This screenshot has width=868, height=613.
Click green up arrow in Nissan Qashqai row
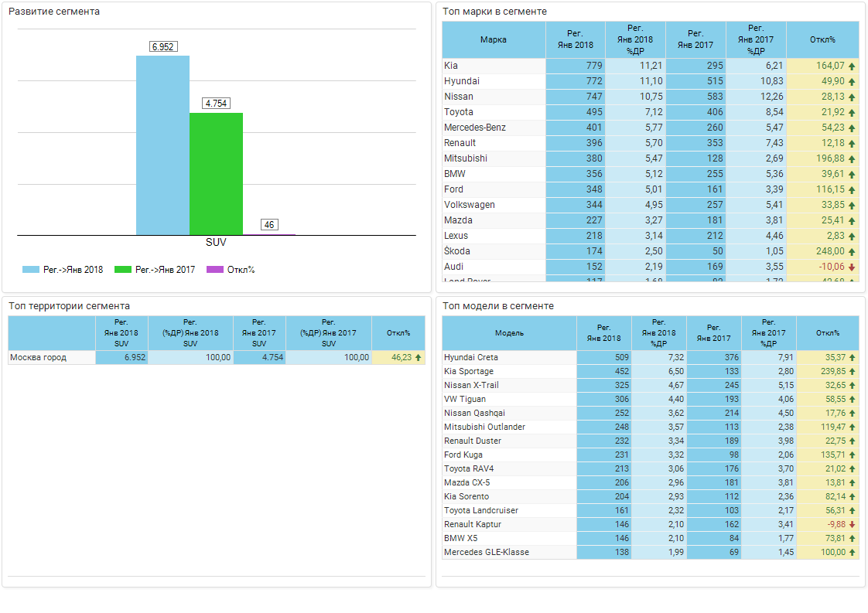[x=852, y=414]
